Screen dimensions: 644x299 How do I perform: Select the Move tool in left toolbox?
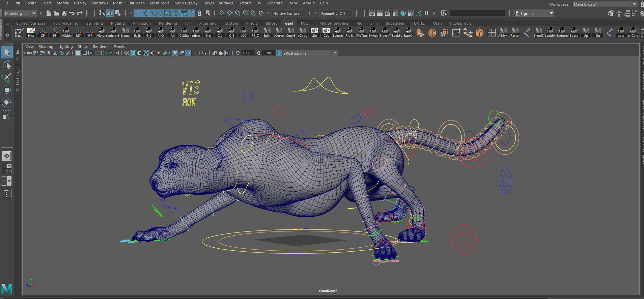[6, 89]
